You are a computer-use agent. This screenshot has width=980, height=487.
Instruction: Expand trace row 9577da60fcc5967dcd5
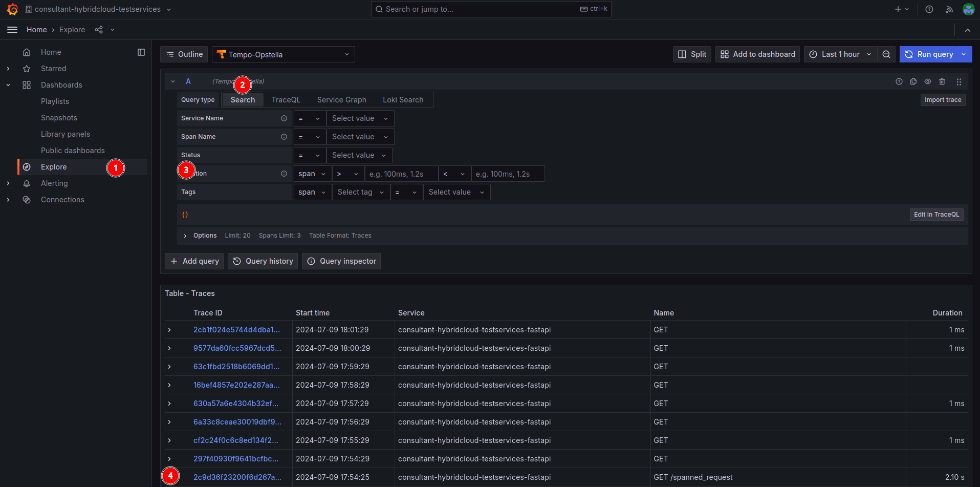[169, 348]
